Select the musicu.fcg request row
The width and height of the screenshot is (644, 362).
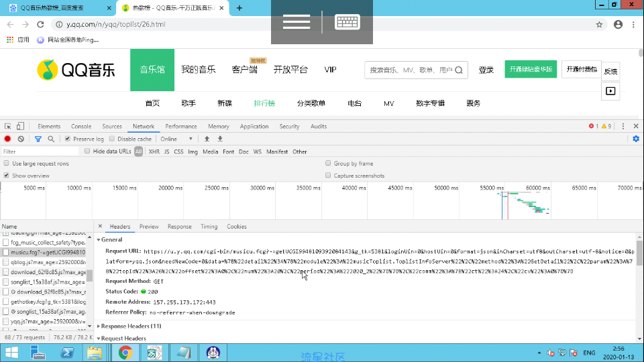[x=44, y=253]
